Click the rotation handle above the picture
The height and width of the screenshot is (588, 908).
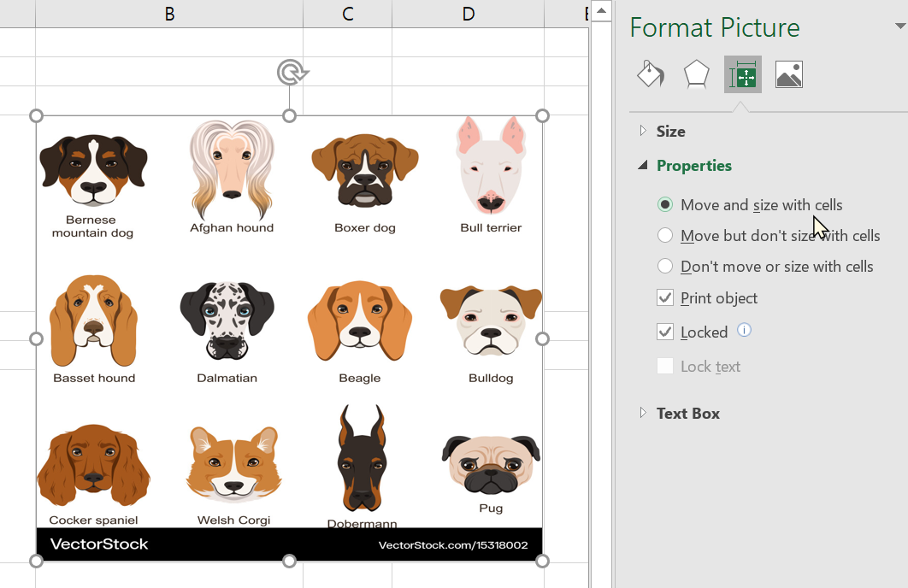292,73
